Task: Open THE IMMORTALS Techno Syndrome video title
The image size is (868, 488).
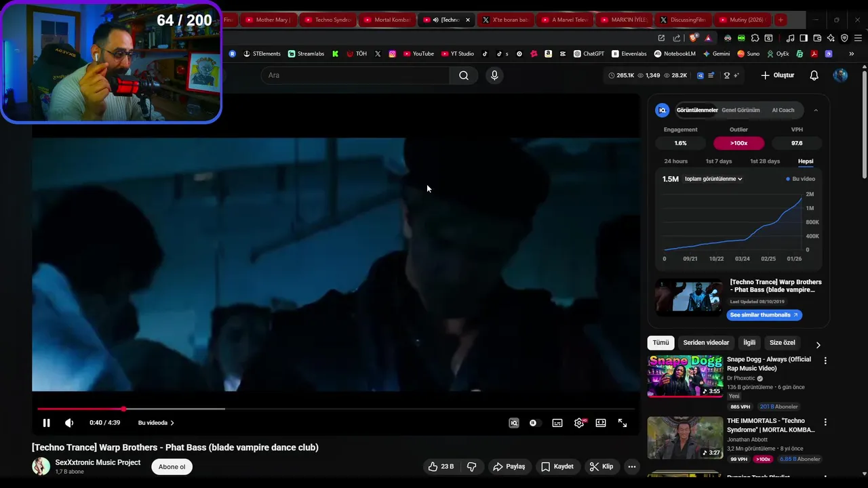Action: [770, 426]
